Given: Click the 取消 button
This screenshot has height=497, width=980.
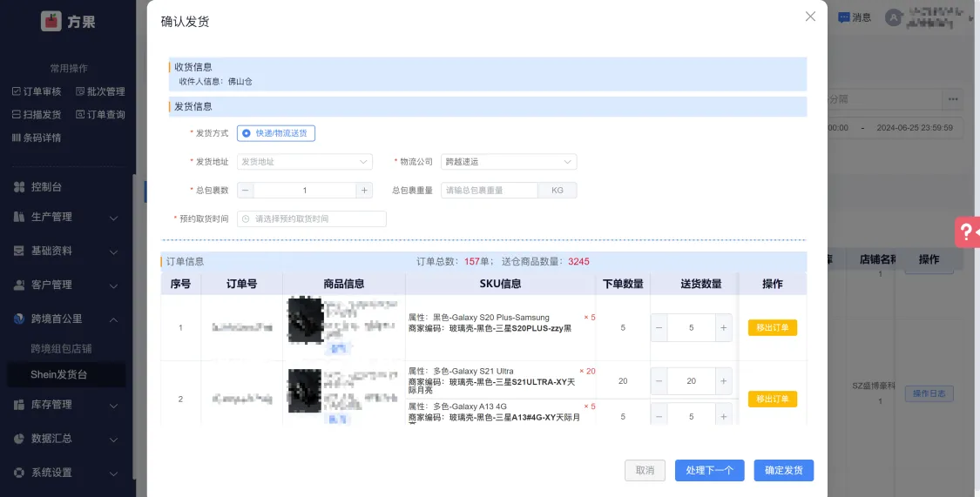Looking at the screenshot, I should click(645, 470).
